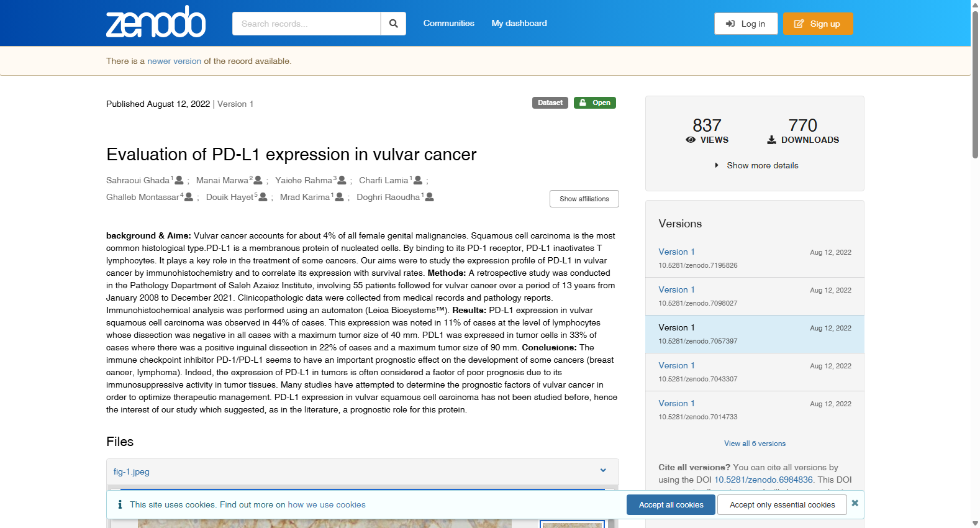Click person icon next to Charfi Lamia
This screenshot has width=980, height=528.
[418, 180]
